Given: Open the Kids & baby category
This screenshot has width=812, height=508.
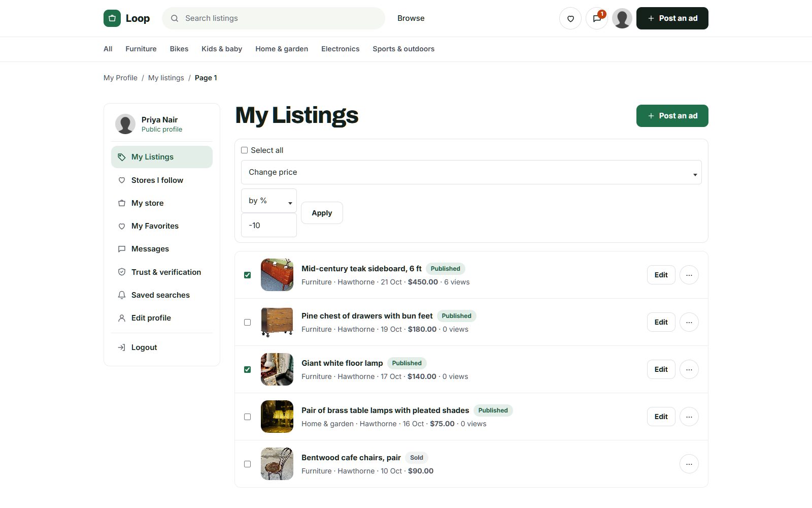Looking at the screenshot, I should point(222,49).
